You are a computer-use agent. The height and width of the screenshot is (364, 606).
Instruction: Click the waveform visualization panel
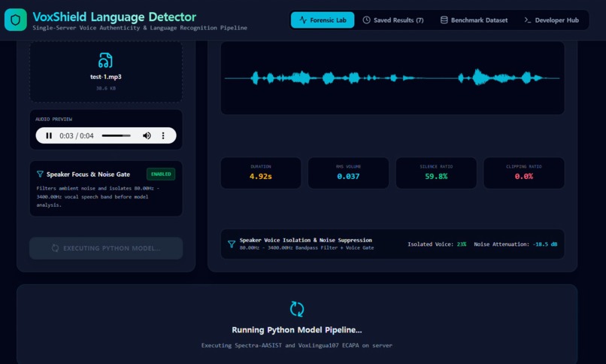[x=392, y=78]
